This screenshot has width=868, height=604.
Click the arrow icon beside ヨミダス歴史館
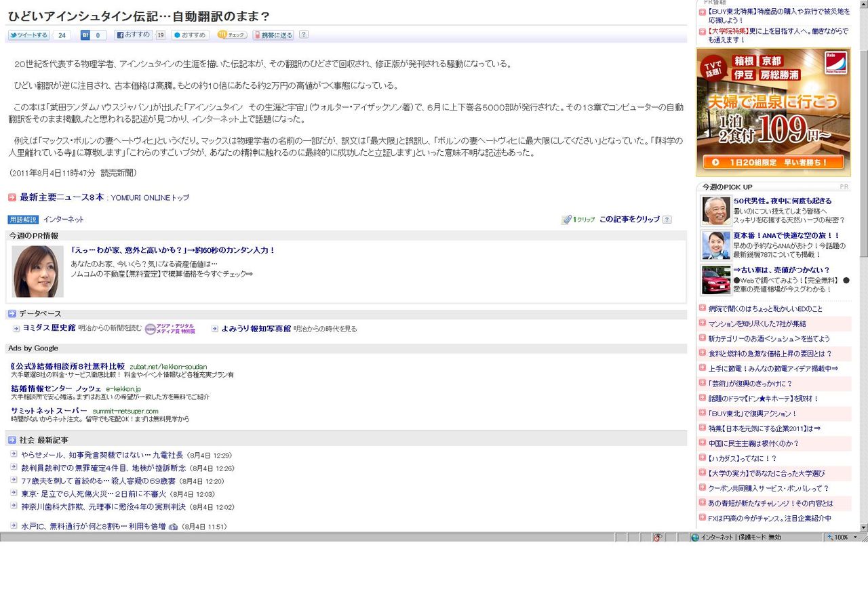coord(16,329)
